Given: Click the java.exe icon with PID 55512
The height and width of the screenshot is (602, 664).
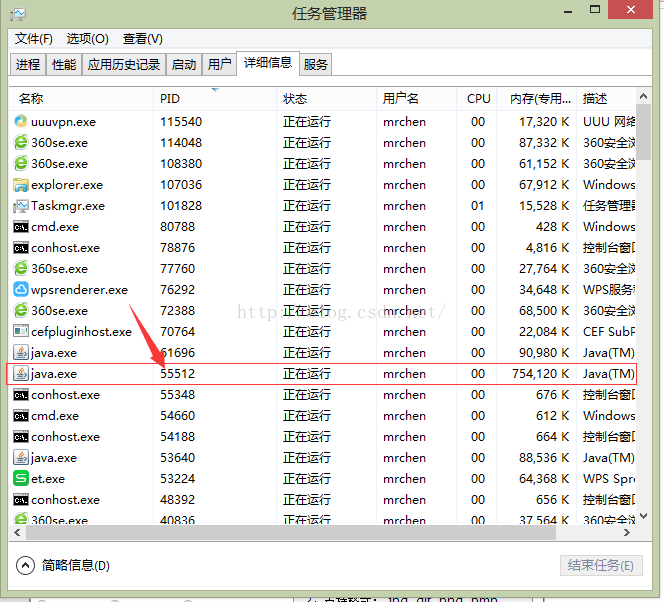Looking at the screenshot, I should pos(21,373).
